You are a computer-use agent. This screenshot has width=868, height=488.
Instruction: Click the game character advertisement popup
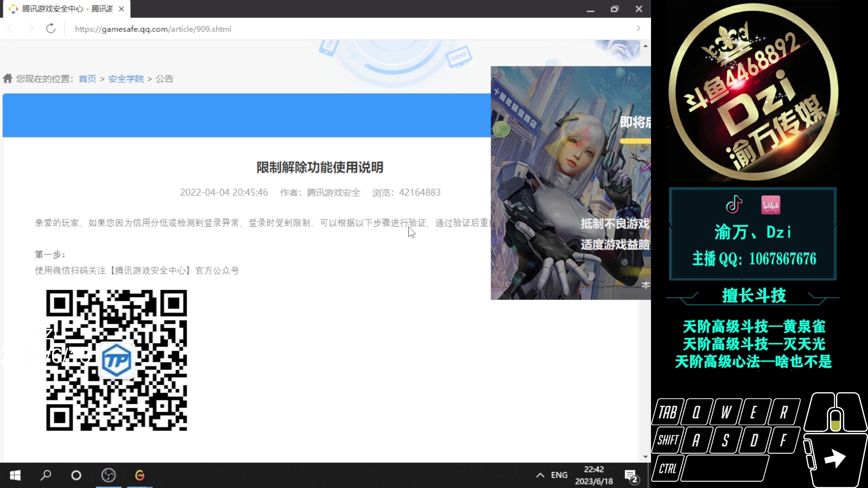tap(571, 183)
